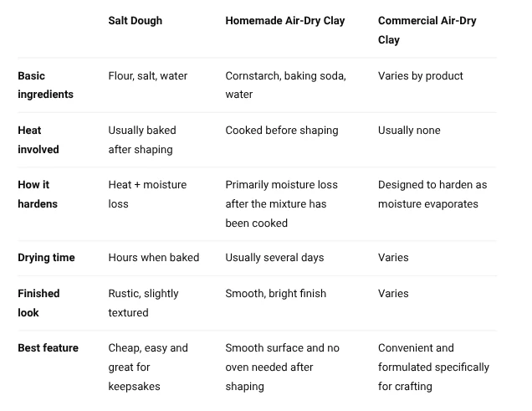Click the Varies by product cell

(421, 75)
